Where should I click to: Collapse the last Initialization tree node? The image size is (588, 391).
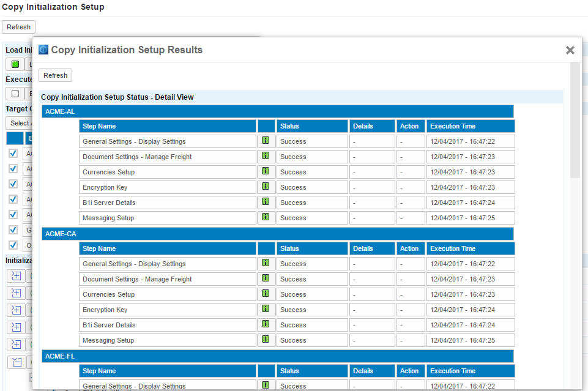(17, 362)
